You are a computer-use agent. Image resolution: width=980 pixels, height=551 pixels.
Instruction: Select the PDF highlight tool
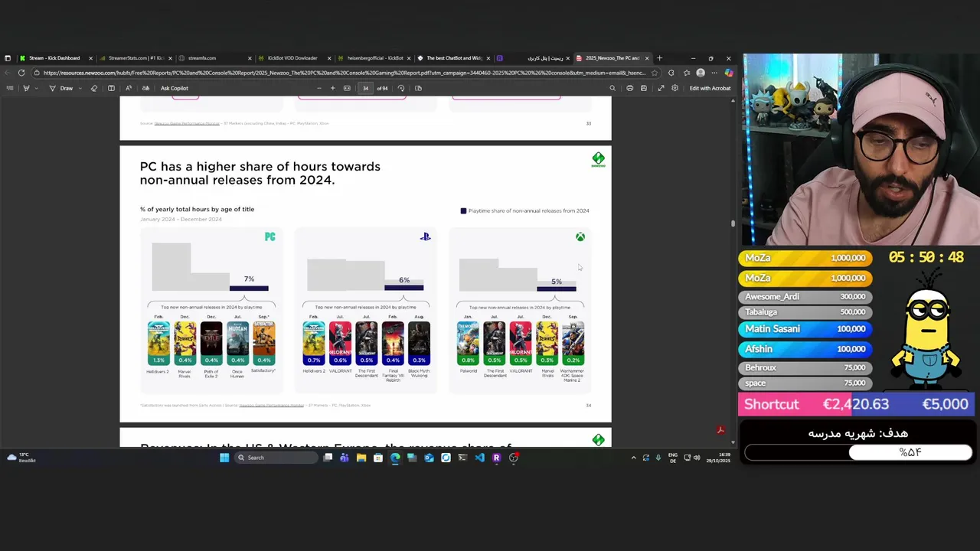tap(25, 88)
